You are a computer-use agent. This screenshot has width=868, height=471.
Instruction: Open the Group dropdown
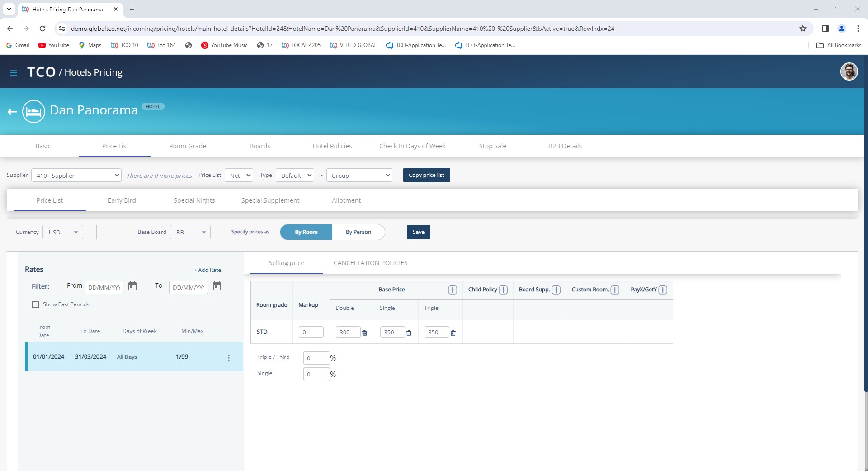point(359,176)
